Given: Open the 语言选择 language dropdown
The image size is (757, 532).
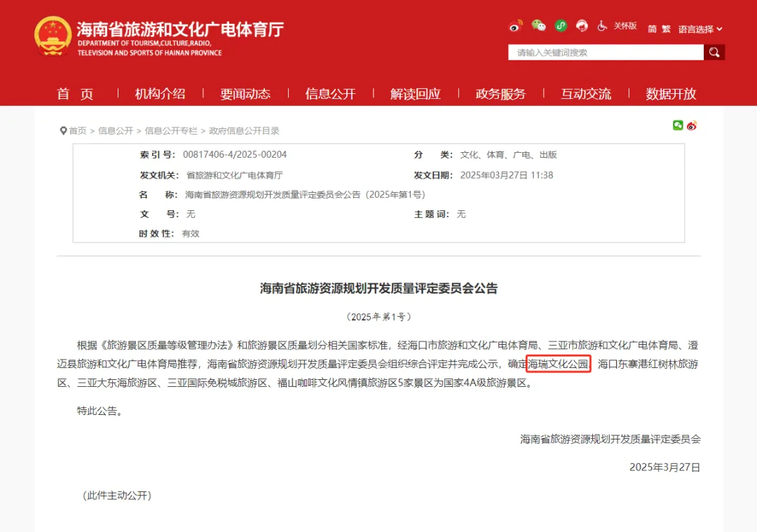Looking at the screenshot, I should pos(700,29).
